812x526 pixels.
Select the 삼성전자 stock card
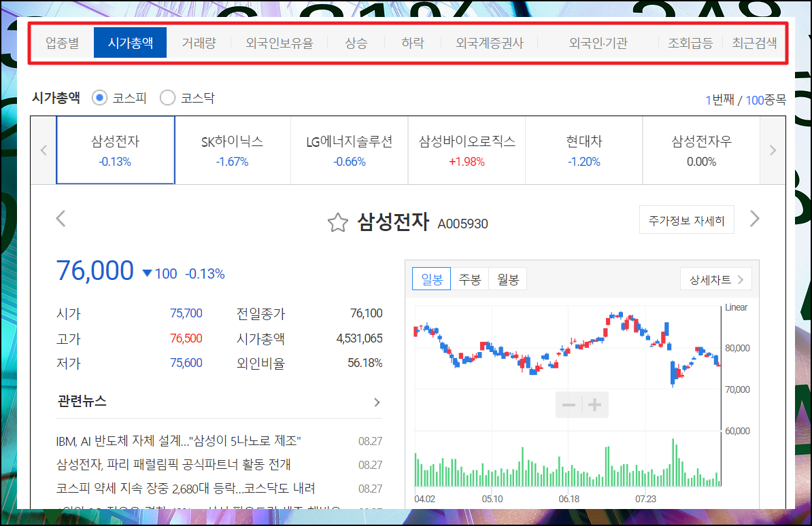[116, 150]
